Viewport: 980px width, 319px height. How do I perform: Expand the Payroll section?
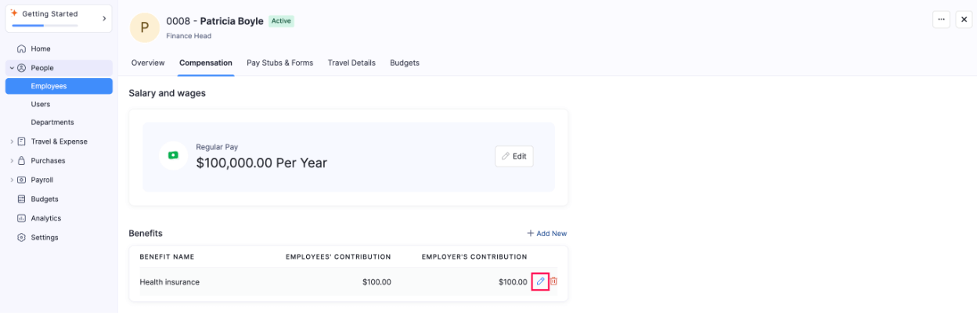(x=12, y=180)
